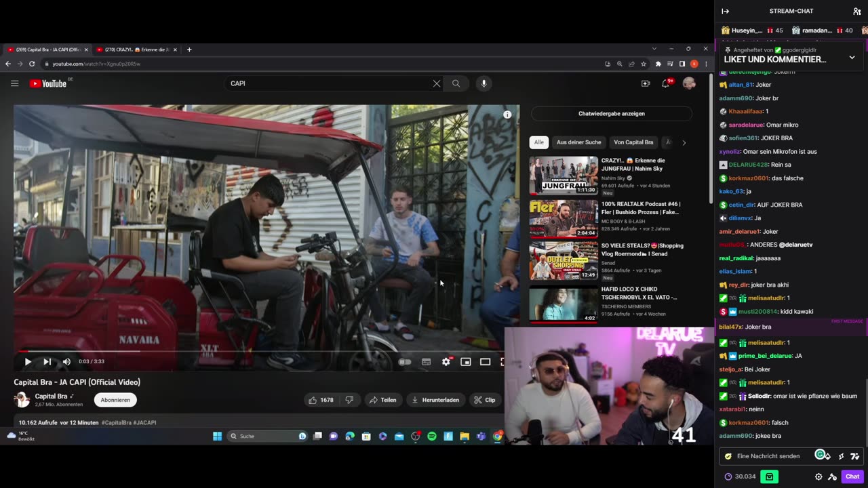Reload the YouTube page
The image size is (868, 488).
click(x=32, y=64)
